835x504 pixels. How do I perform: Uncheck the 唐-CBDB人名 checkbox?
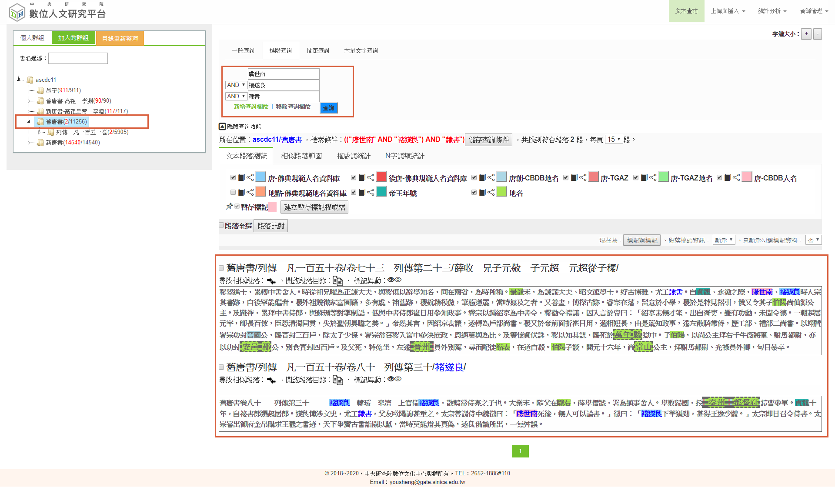click(719, 177)
